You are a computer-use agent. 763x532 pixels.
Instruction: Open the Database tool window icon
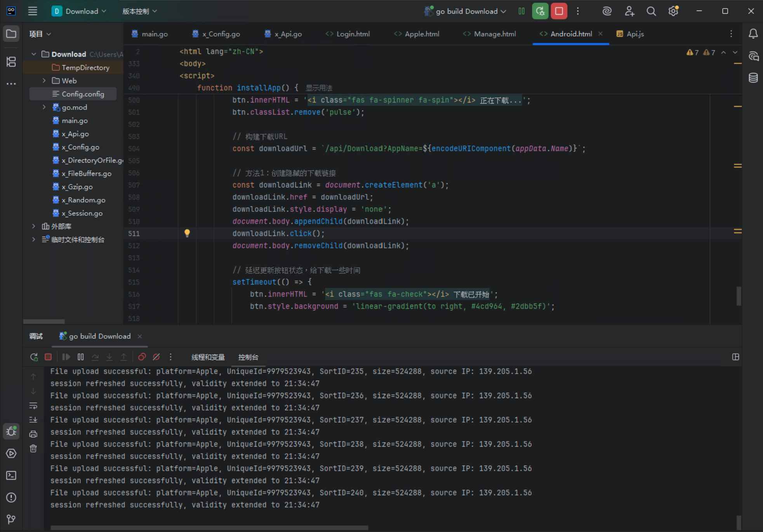coord(753,78)
